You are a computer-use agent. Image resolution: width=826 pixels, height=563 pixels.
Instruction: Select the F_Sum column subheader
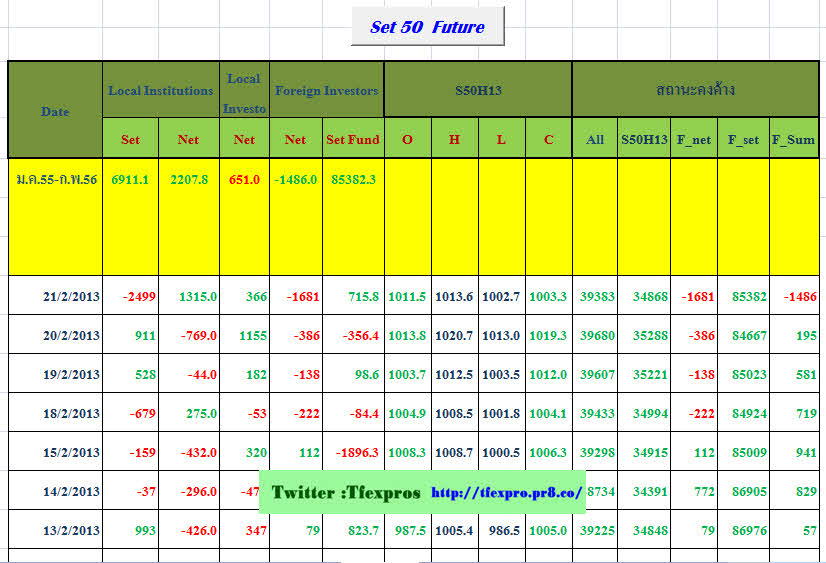click(793, 139)
